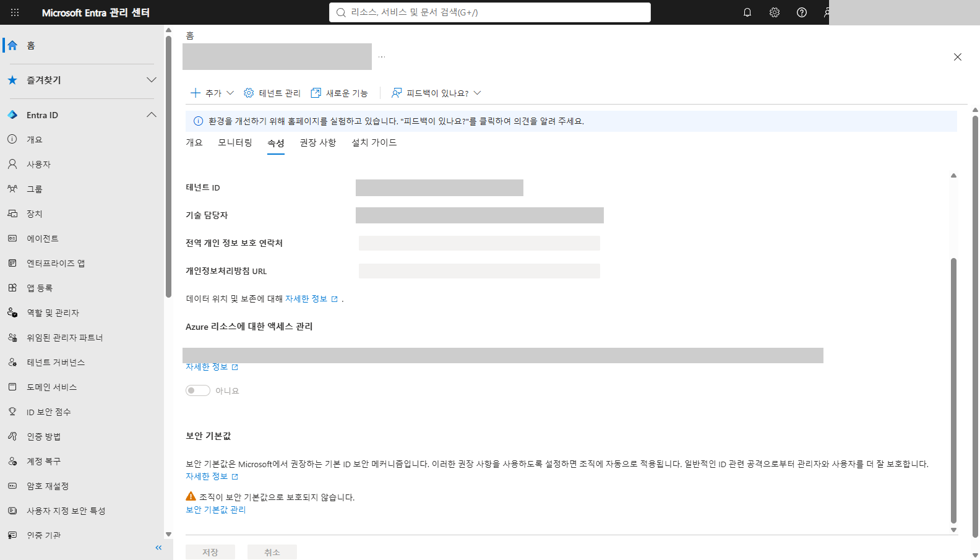Click the 즐겨찾기 star icon

pos(12,80)
